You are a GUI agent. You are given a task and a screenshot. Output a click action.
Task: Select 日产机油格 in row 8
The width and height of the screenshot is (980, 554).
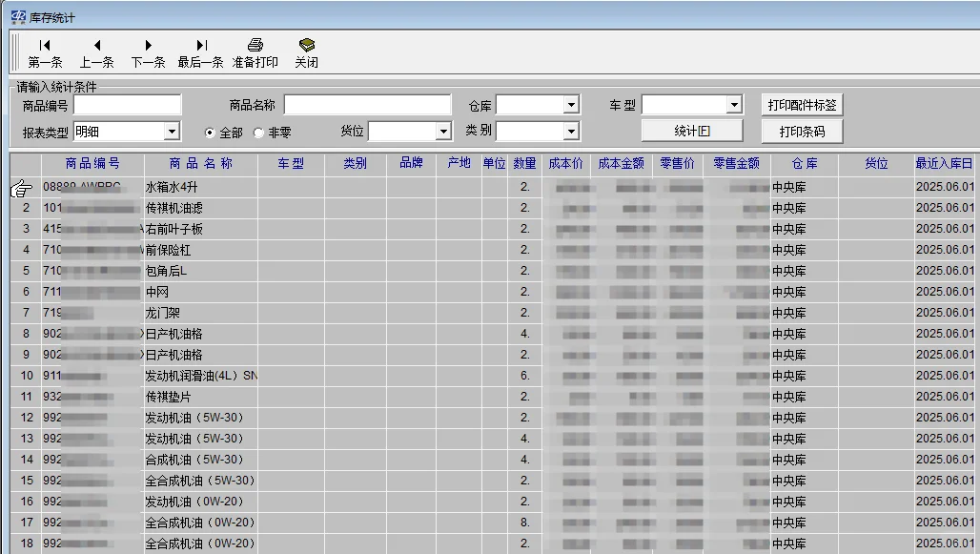tap(200, 334)
